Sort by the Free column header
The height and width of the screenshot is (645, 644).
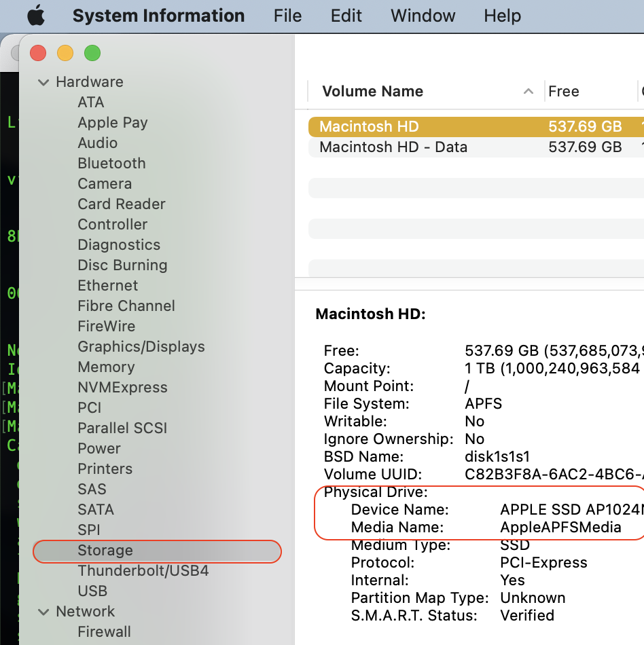591,91
